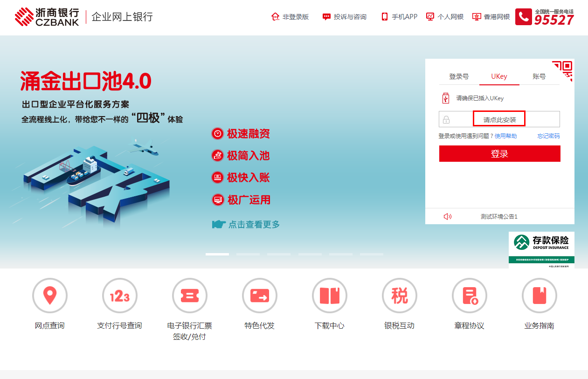
Task: Click the 极广运用 banner text
Action: click(x=249, y=200)
